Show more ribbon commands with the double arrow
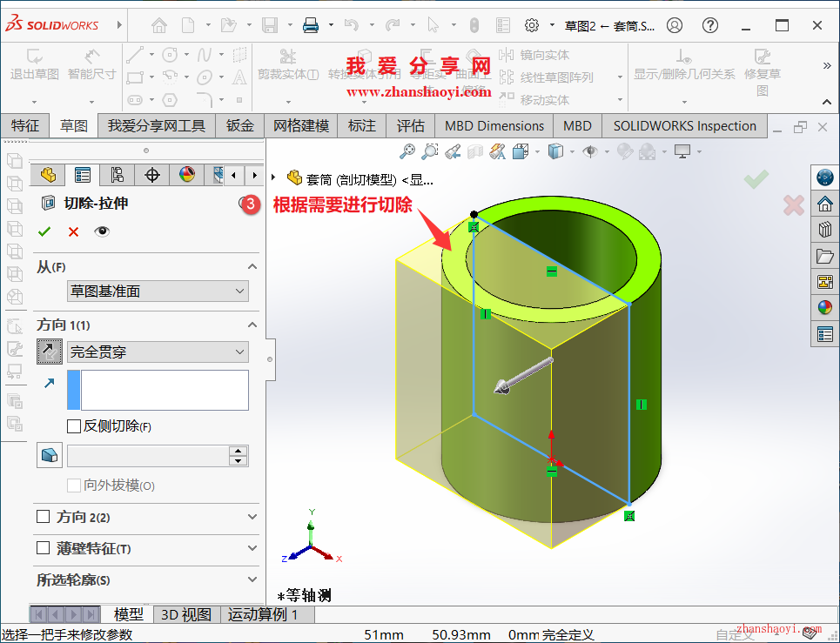Image resolution: width=840 pixels, height=643 pixels. 827,65
